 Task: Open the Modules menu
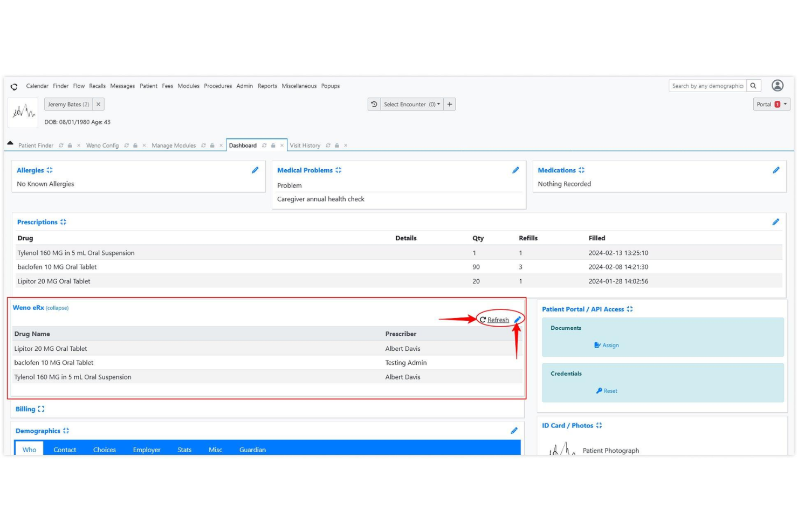(x=188, y=86)
